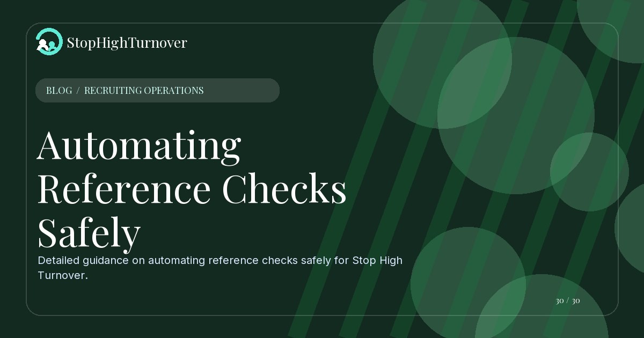Click the Detailed guidance description text

(x=220, y=268)
